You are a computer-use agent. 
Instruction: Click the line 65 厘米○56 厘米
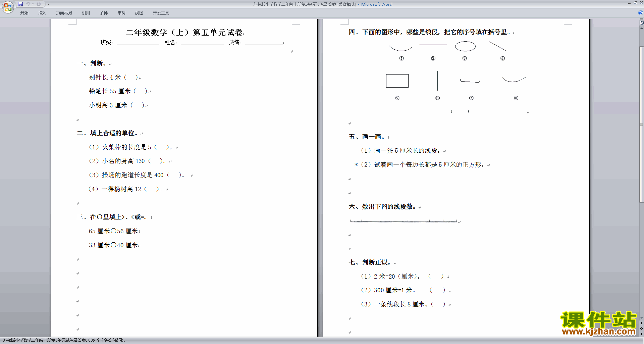[x=113, y=231]
